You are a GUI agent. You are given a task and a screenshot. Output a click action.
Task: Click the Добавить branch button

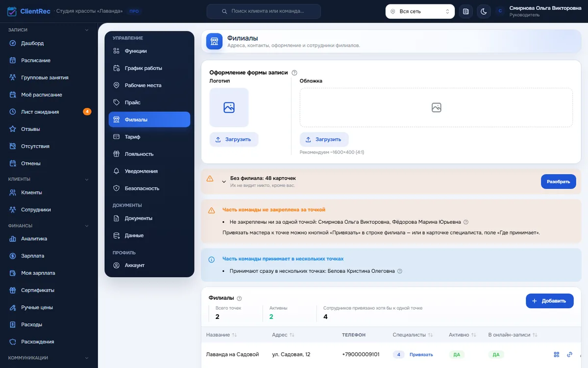550,301
